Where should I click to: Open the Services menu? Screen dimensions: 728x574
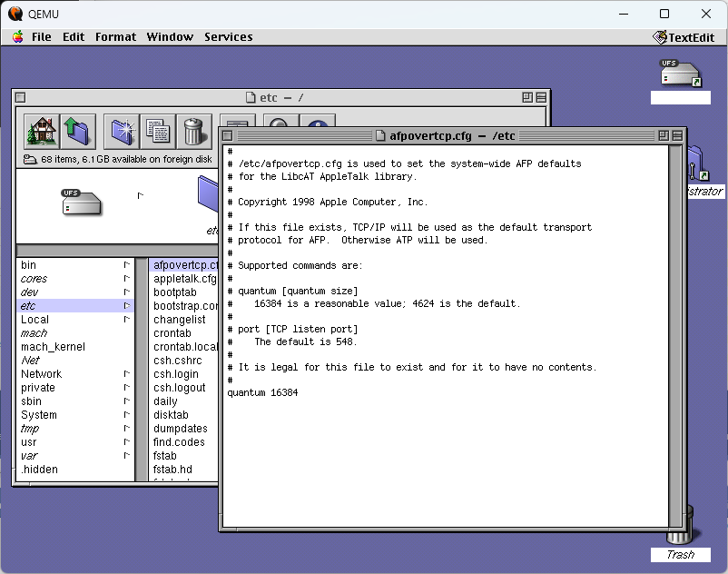coord(229,36)
